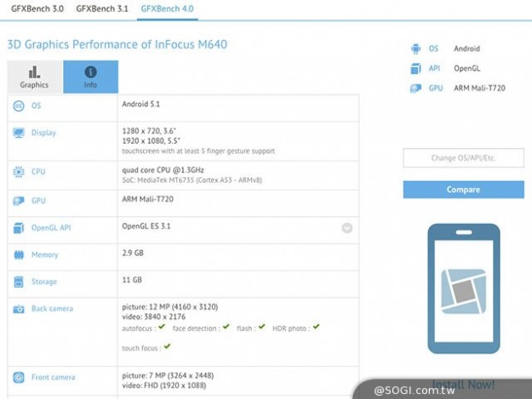Viewport: 532px width, 399px height.
Task: Click the Back camera icon
Action: (x=19, y=309)
